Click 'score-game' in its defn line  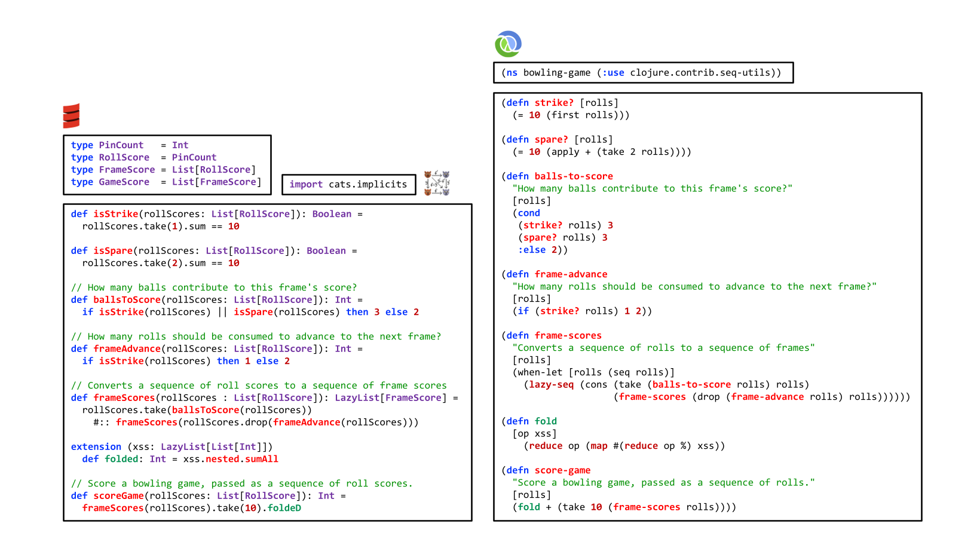pyautogui.click(x=563, y=470)
